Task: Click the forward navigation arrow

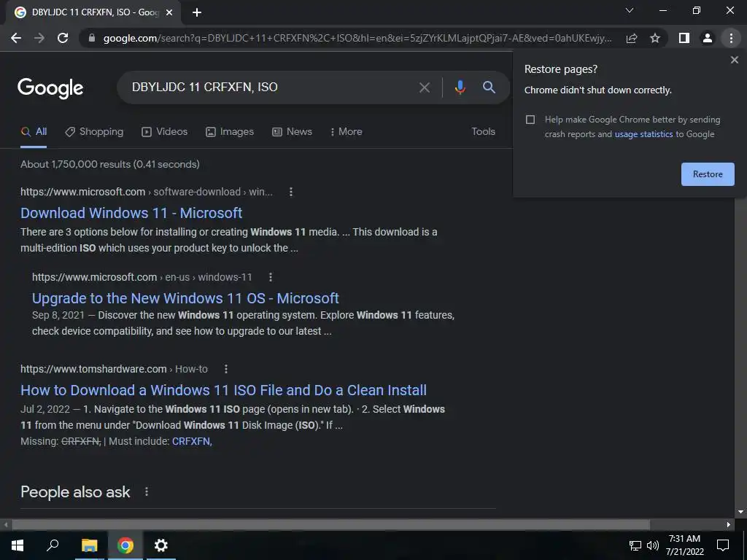Action: 39,38
